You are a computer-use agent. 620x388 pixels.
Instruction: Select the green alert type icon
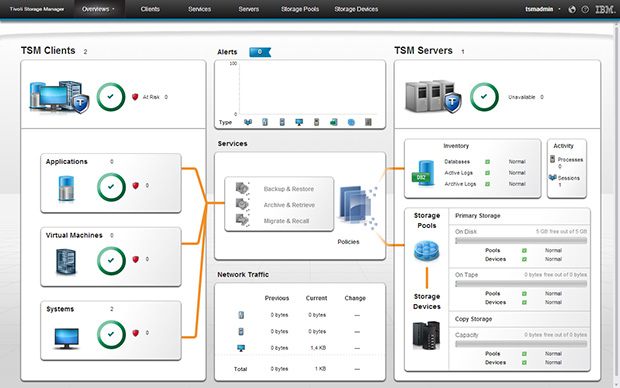pos(334,122)
